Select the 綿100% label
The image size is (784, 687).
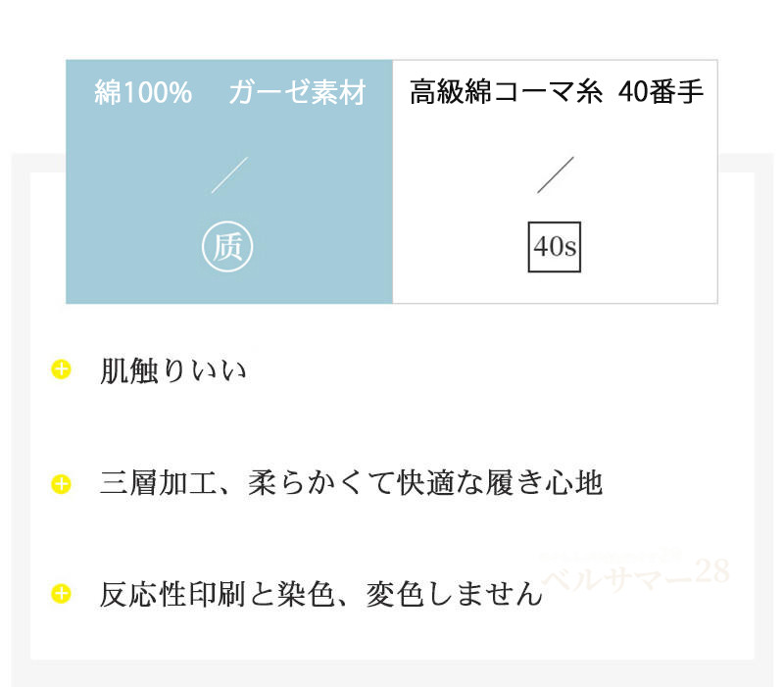tap(143, 94)
